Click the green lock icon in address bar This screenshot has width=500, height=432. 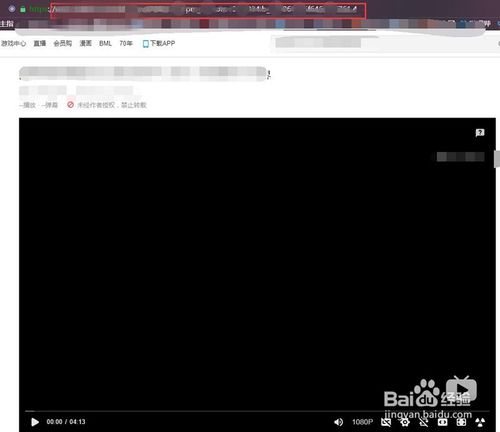click(23, 9)
